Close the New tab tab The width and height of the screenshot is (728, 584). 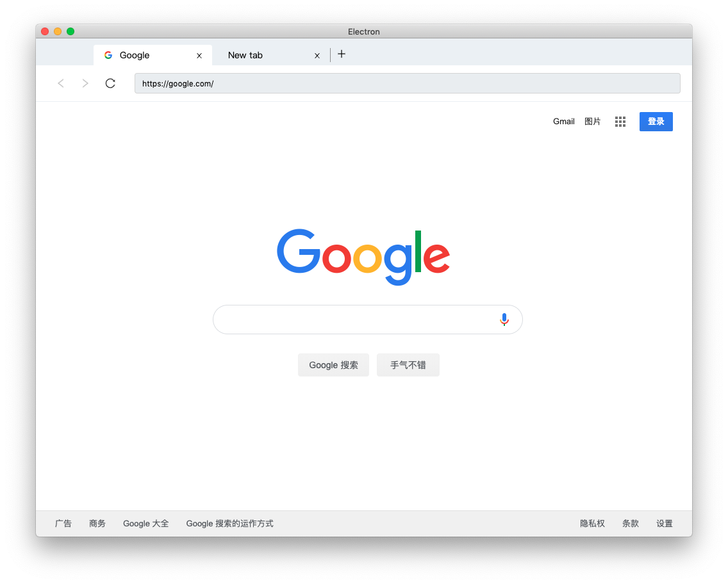tap(317, 56)
